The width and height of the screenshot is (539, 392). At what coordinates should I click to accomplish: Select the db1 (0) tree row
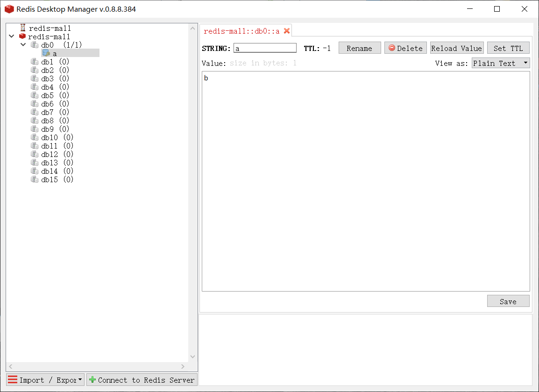coord(55,62)
